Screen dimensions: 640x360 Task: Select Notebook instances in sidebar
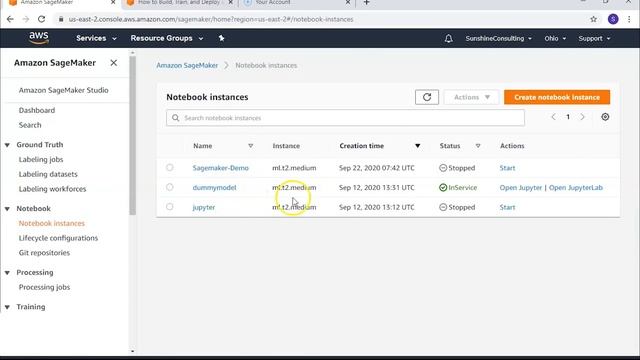[x=51, y=223]
